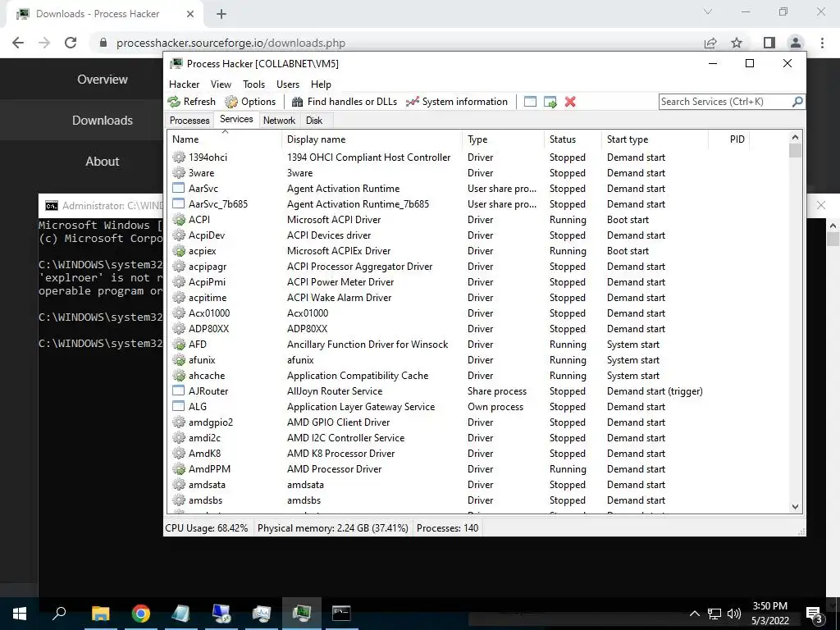Sort services by Name column
This screenshot has width=840, height=630.
coord(224,139)
